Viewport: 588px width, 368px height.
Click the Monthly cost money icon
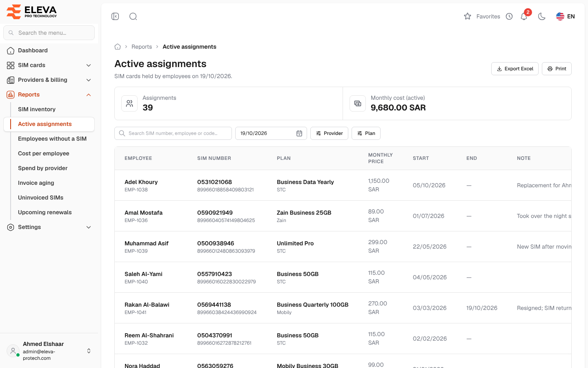[x=358, y=103]
